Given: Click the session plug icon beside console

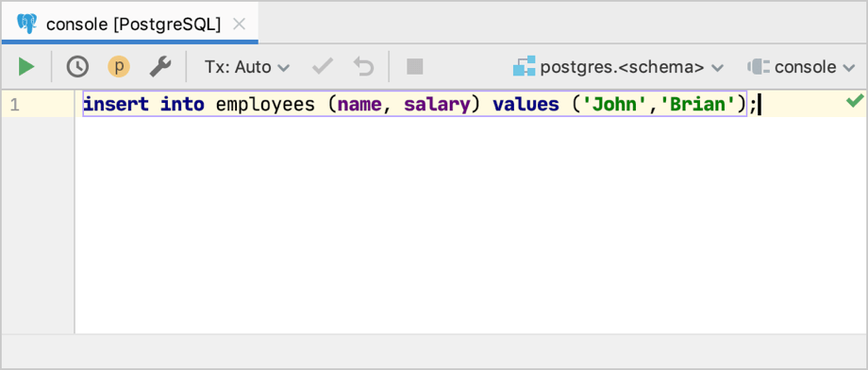Looking at the screenshot, I should (x=759, y=67).
